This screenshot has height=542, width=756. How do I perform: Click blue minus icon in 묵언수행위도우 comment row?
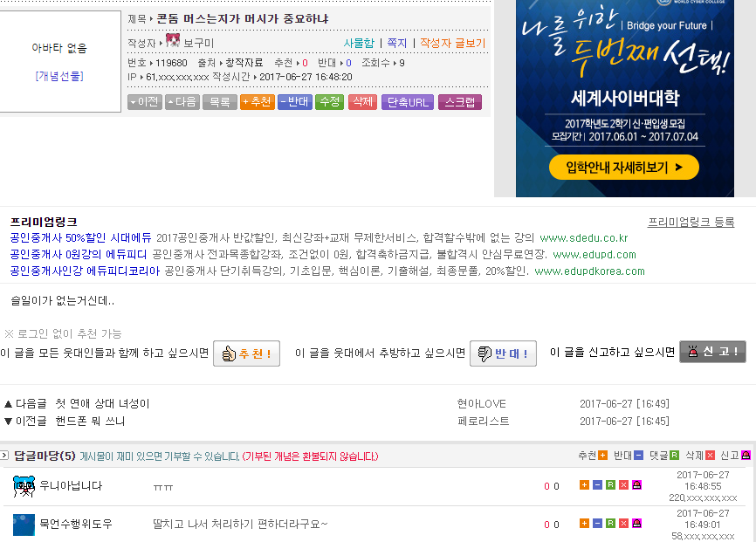click(x=597, y=523)
